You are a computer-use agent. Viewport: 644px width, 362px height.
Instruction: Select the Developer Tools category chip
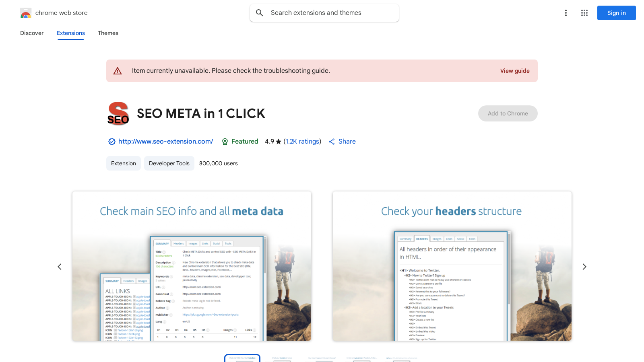[x=169, y=163]
